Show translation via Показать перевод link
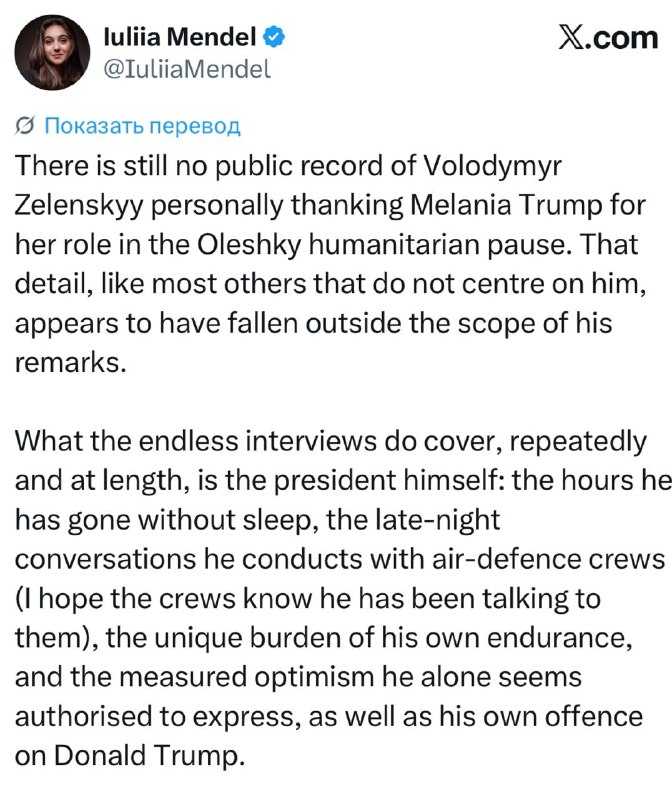 [x=142, y=125]
